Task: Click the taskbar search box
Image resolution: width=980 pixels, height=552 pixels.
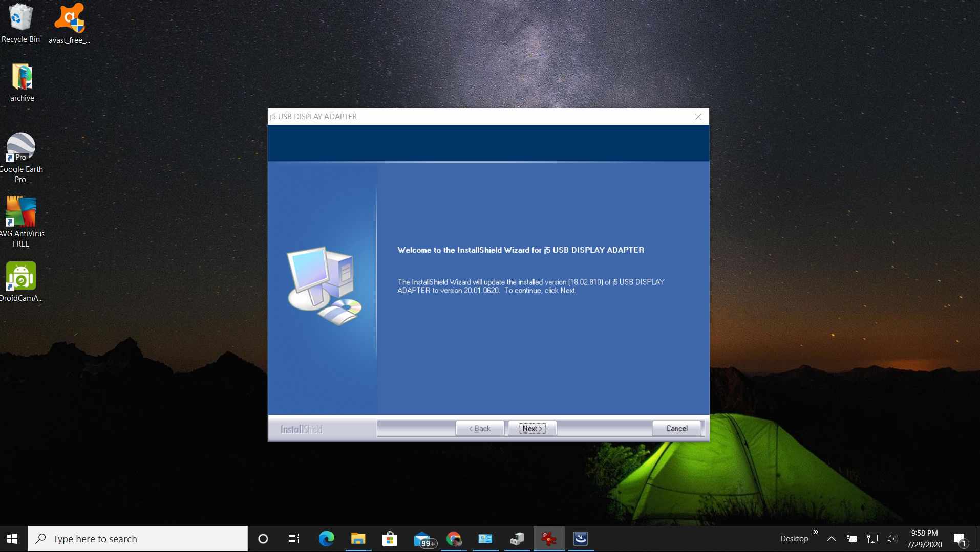Action: [x=137, y=539]
